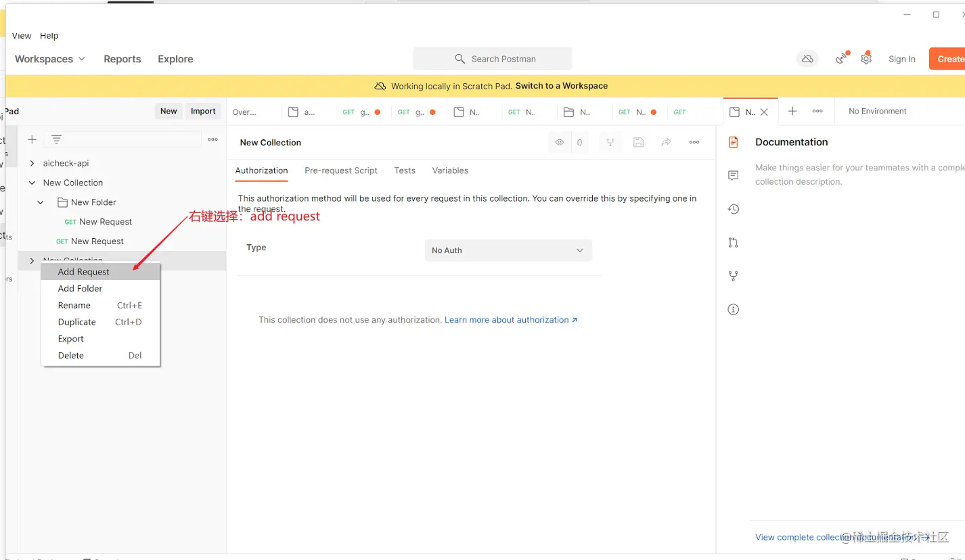The width and height of the screenshot is (965, 560).
Task: Select Rename in the context menu
Action: click(100, 306)
